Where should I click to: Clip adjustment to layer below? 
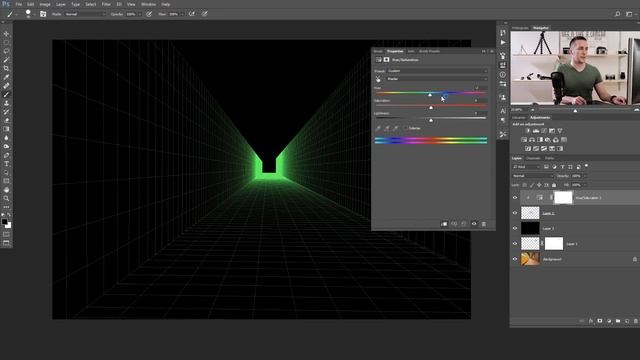click(444, 224)
